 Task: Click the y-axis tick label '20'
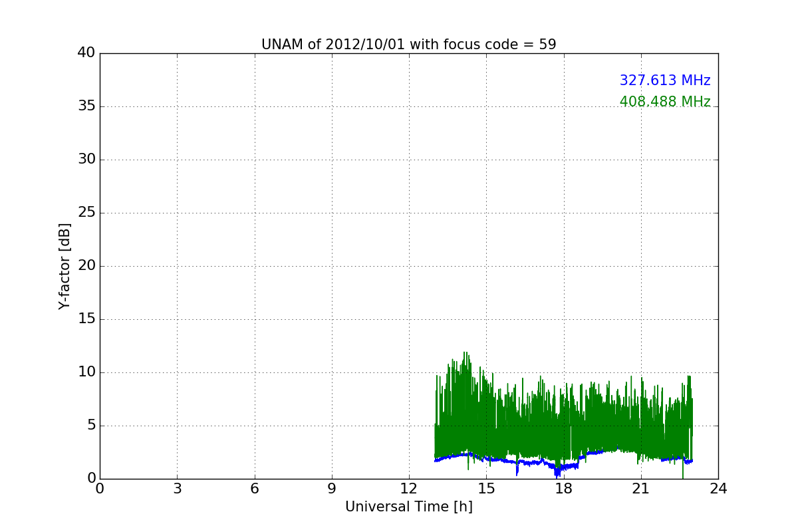86,266
